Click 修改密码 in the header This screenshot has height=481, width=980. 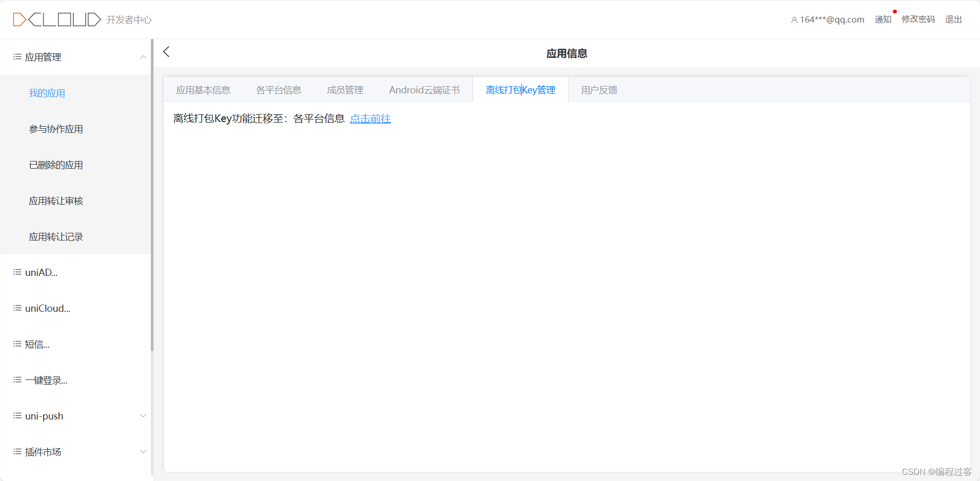click(918, 19)
